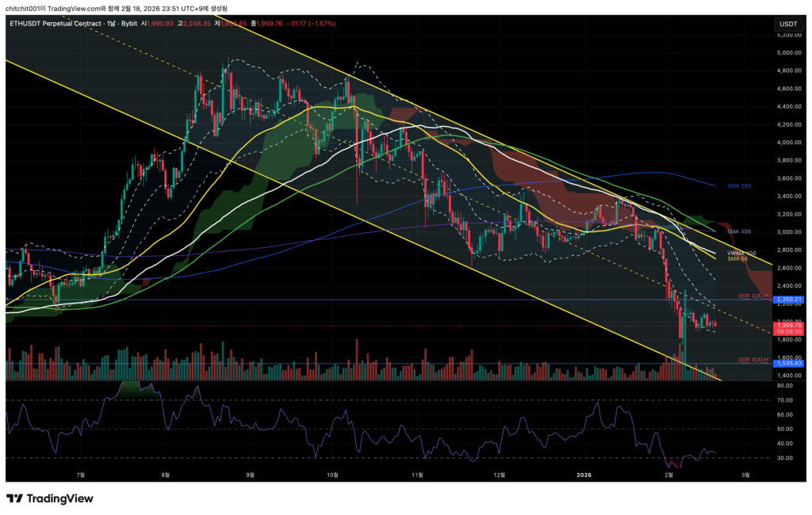
Task: Click the RSI 30.00 level on scale
Action: point(787,458)
